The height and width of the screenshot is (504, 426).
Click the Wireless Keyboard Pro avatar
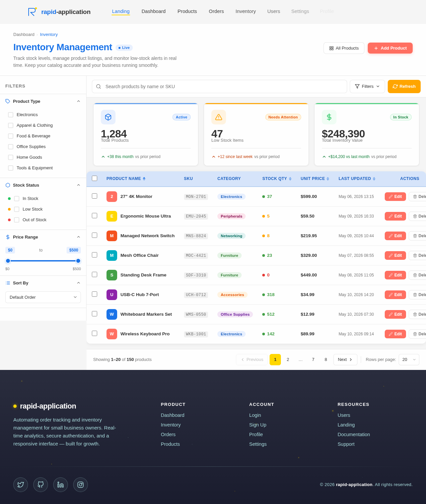click(x=112, y=334)
